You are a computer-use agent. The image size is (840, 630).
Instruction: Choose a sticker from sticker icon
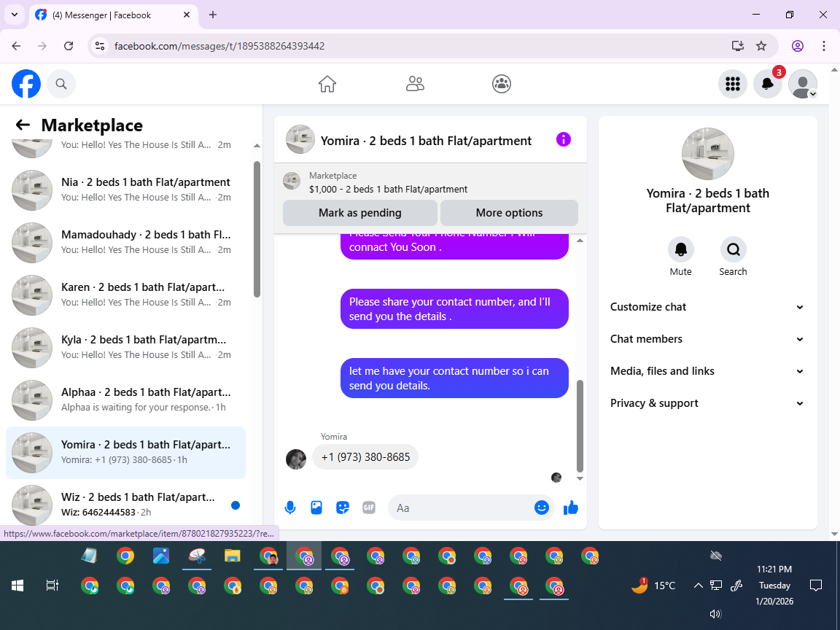click(343, 507)
